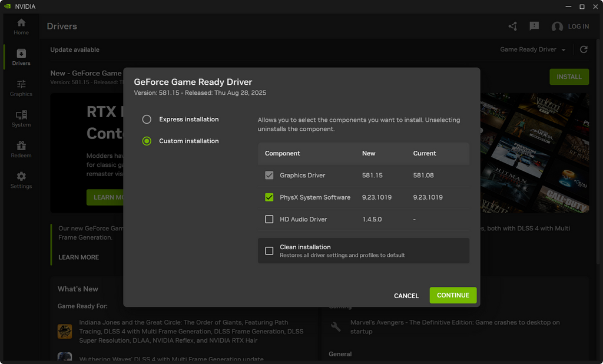Viewport: 603px width, 364px height.
Task: Select Custom installation option
Action: pyautogui.click(x=147, y=141)
